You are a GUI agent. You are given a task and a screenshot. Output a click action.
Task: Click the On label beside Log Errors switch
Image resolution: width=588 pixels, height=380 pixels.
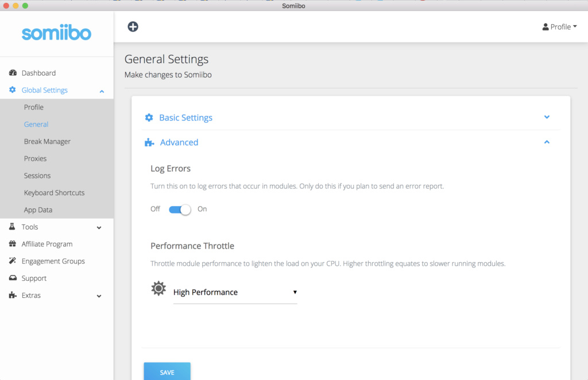coord(202,209)
